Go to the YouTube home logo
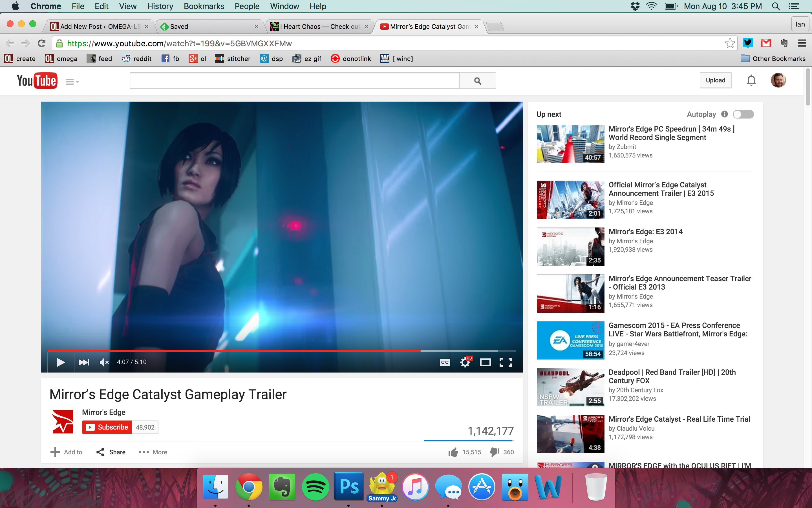 coord(37,81)
